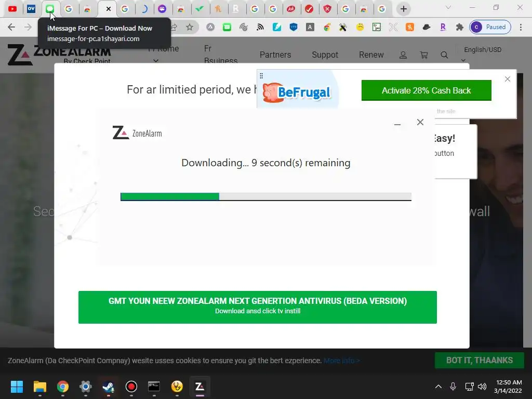Click the gray letter A extension
The image size is (532, 399).
click(x=310, y=27)
